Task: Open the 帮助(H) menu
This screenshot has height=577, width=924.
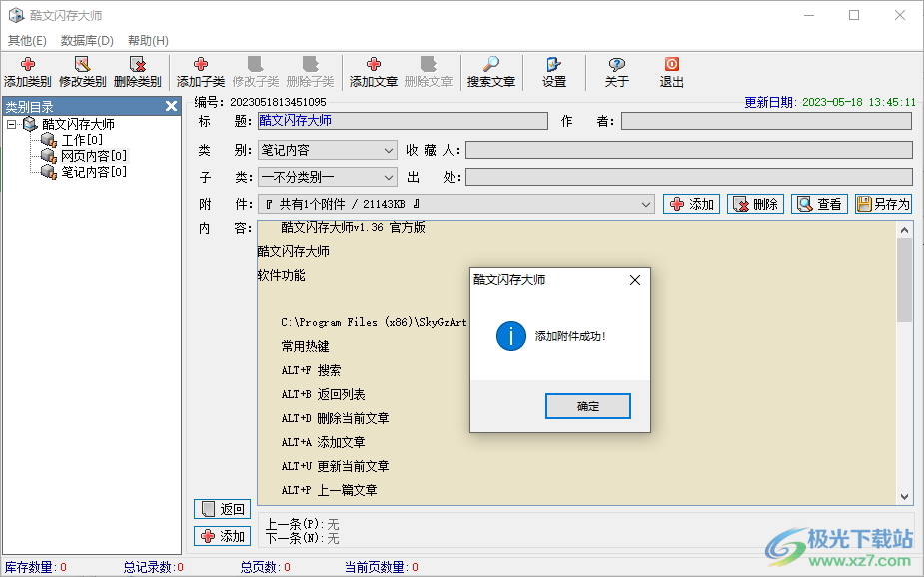Action: click(148, 41)
